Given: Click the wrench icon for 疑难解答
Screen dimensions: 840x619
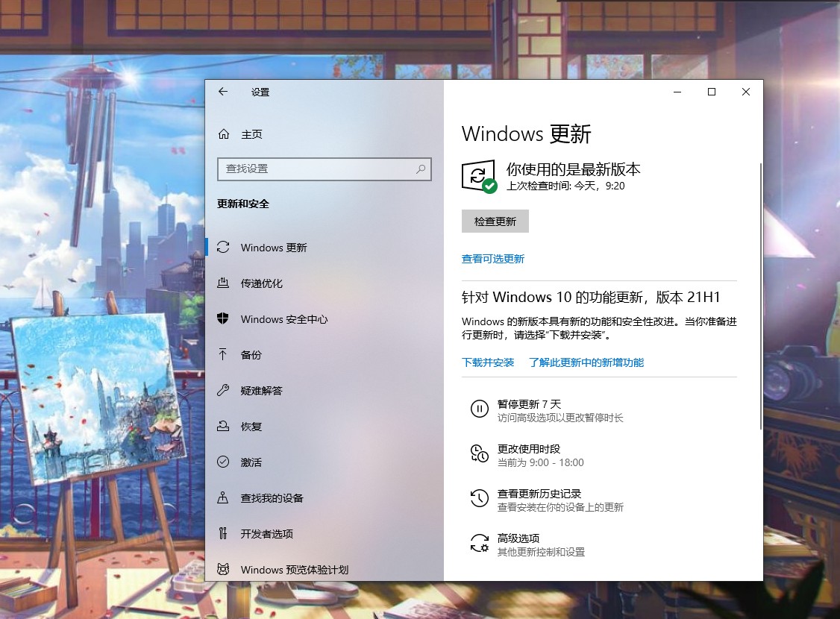Looking at the screenshot, I should (x=223, y=390).
